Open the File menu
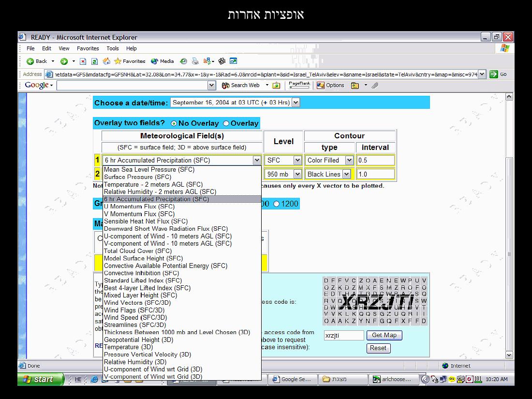532x399 pixels. tap(30, 48)
